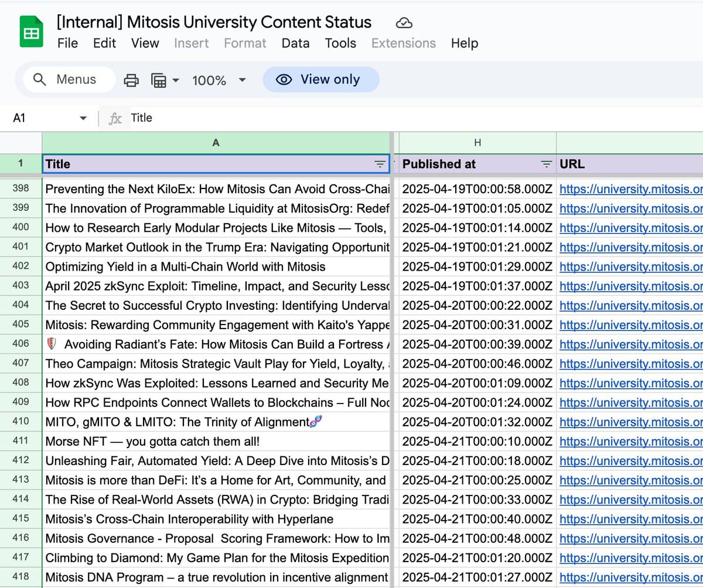The image size is (703, 588).
Task: Open the Edit menu
Action: (x=104, y=43)
